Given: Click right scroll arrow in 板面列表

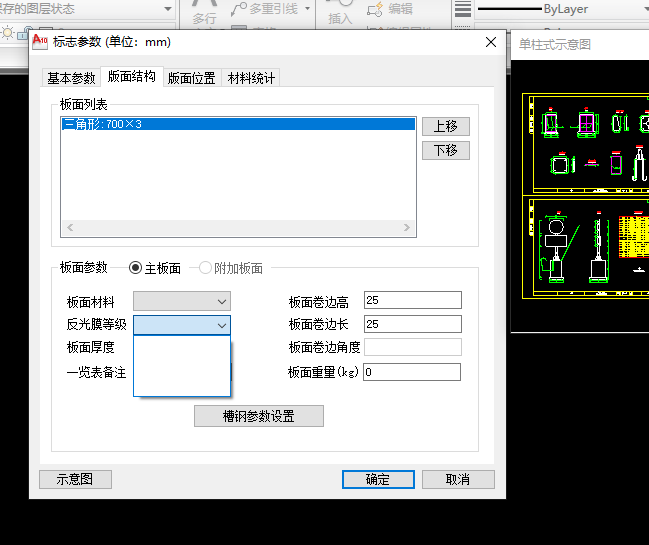Looking at the screenshot, I should (x=406, y=228).
